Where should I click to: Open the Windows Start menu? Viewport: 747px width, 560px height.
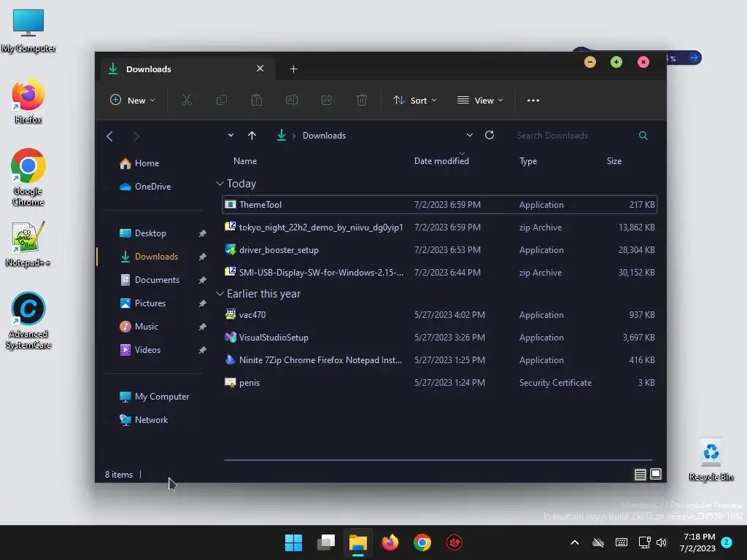pos(293,542)
